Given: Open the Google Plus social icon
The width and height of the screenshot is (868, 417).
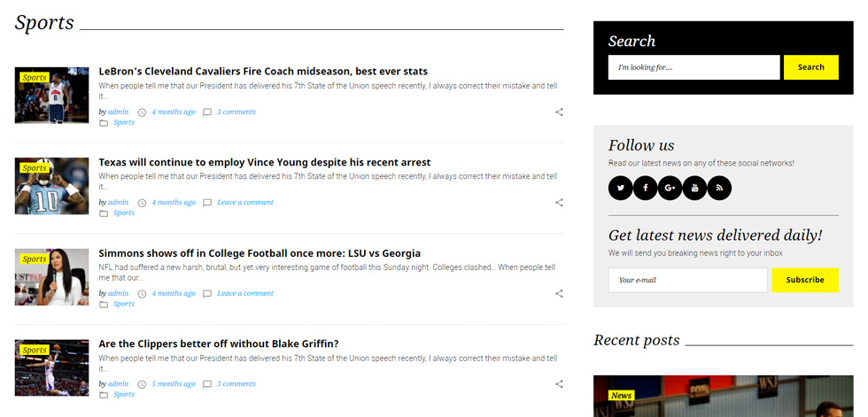Looking at the screenshot, I should click(x=670, y=188).
